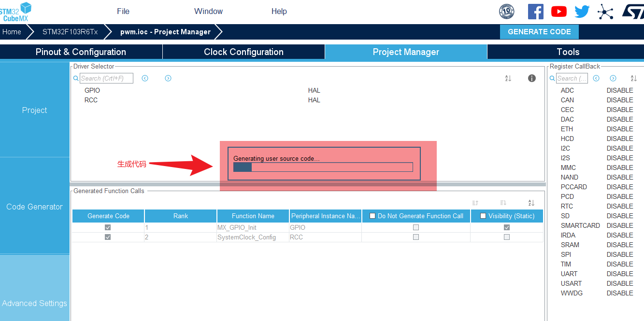644x321 pixels.
Task: Change UART callback DISABLE setting
Action: pos(620,274)
